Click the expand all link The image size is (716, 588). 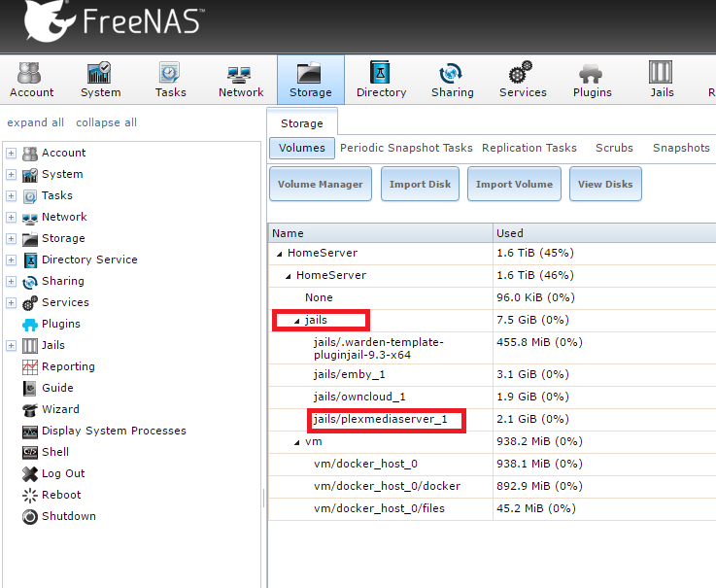35,122
